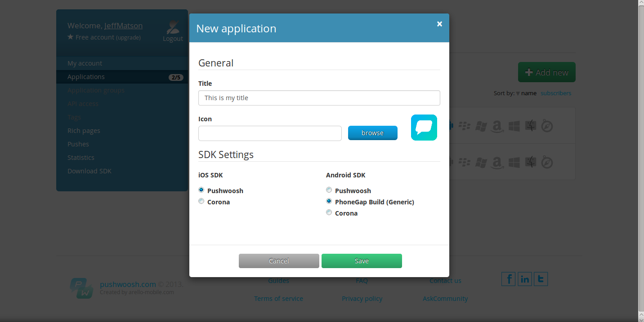The image size is (644, 322).
Task: Click the Windows 8 icon in the upper app row
Action: pos(514,126)
